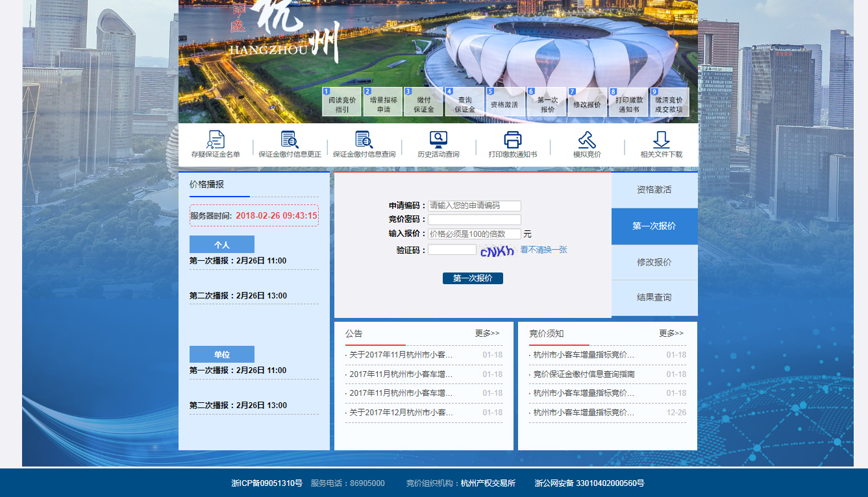Switch to the 资格激活 tab
This screenshot has width=868, height=497.
[654, 190]
